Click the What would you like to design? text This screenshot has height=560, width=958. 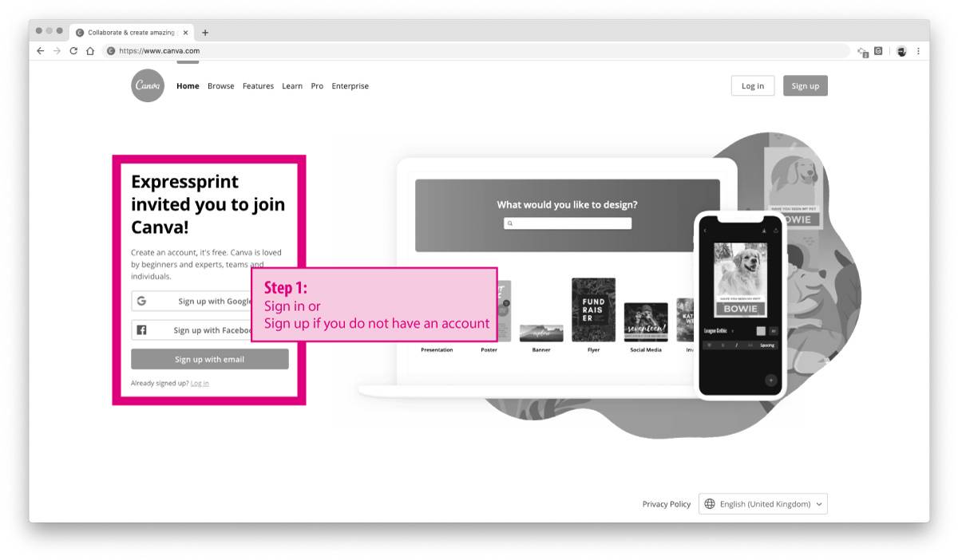click(x=568, y=205)
